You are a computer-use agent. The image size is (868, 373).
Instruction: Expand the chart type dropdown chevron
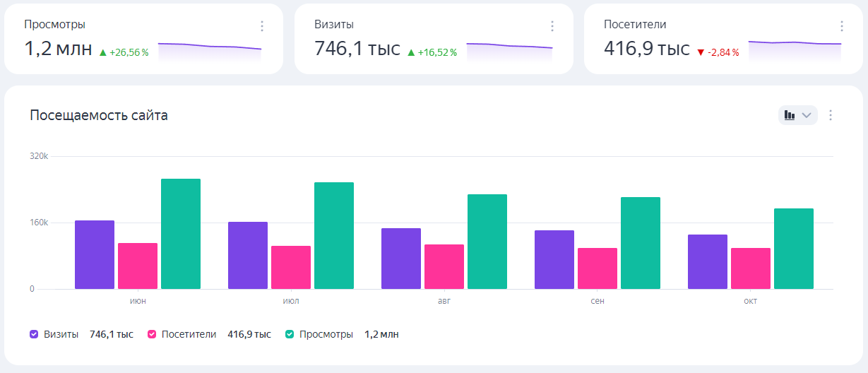tap(807, 115)
